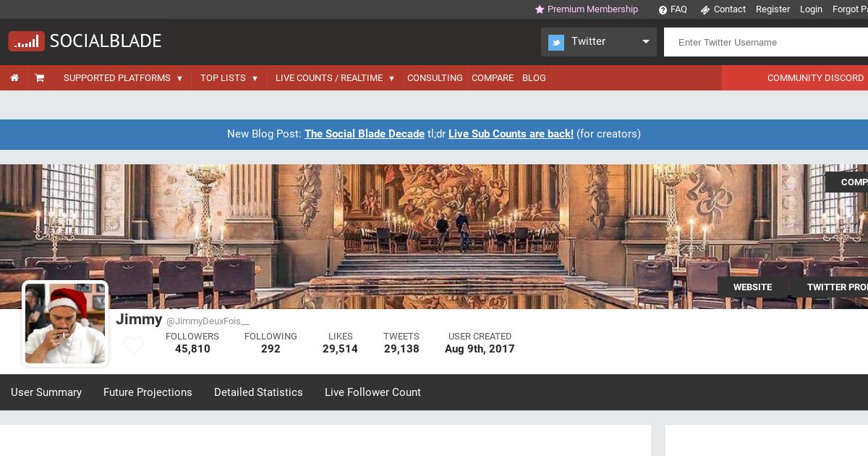Image resolution: width=868 pixels, height=456 pixels.
Task: Click the tweets count 29,138
Action: click(401, 349)
